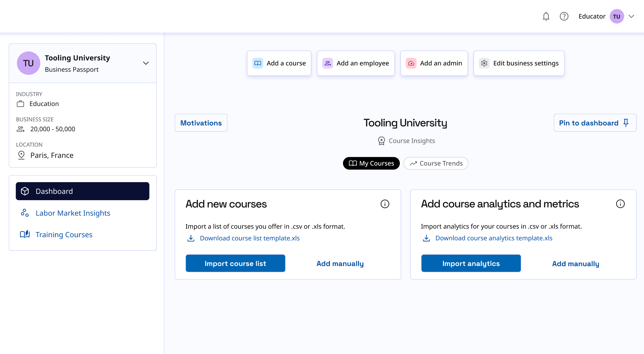Switch to My Courses view
Image resolution: width=644 pixels, height=354 pixels.
pyautogui.click(x=371, y=163)
